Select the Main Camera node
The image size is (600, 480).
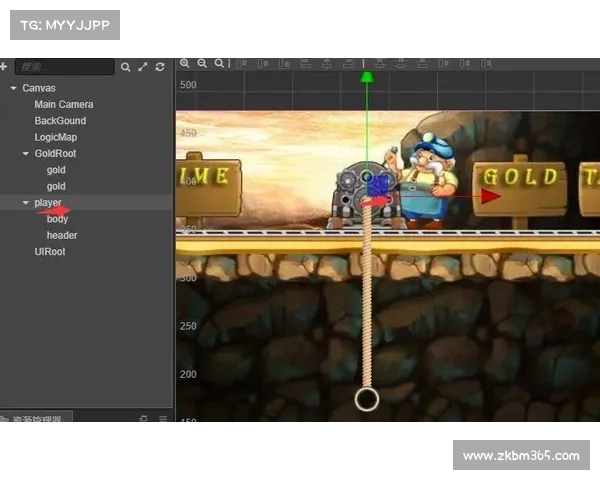(64, 104)
